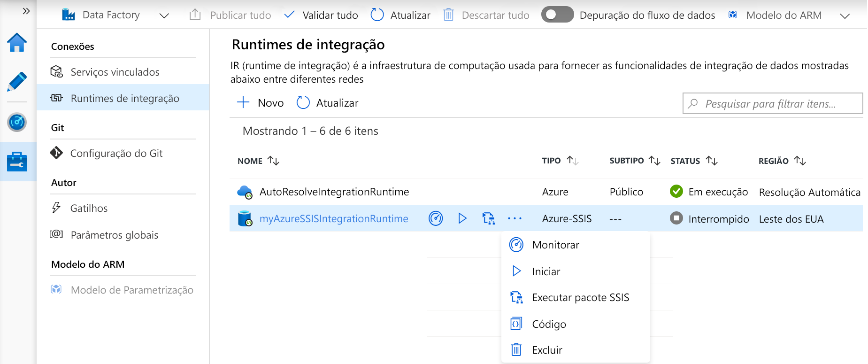Expand the Modelo do ARM dropdown chevron

coord(845,16)
